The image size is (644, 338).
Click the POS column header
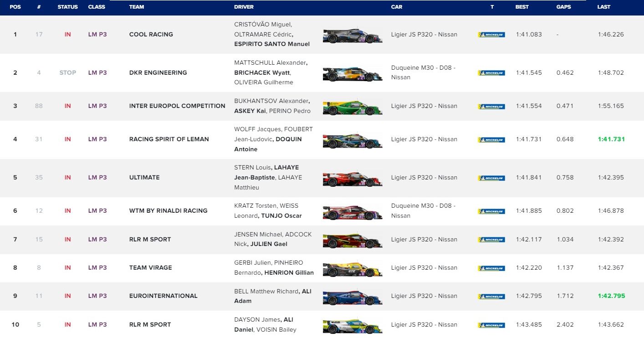(x=15, y=7)
